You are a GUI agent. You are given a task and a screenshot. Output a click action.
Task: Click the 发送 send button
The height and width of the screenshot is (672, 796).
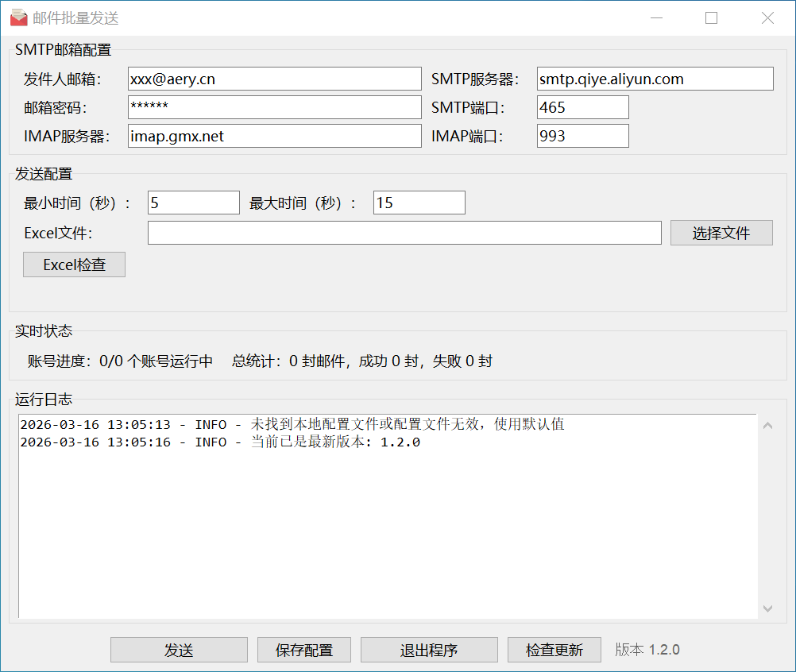(x=179, y=650)
